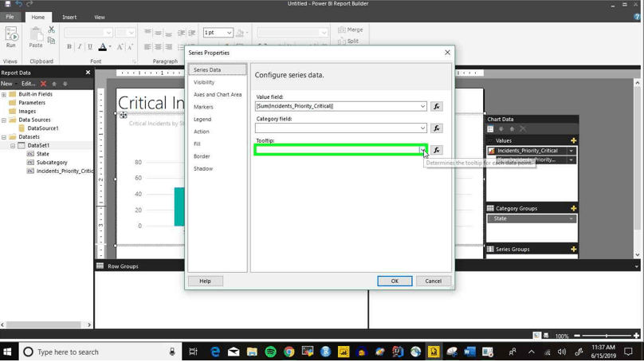The image size is (644, 362).
Task: Run the report from the Views group
Action: click(11, 37)
